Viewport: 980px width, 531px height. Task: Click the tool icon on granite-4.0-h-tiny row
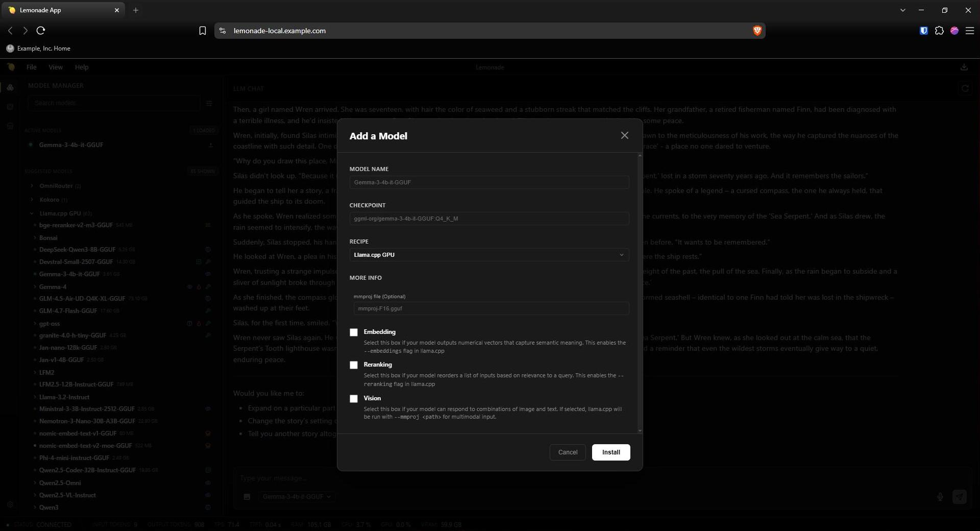(208, 335)
